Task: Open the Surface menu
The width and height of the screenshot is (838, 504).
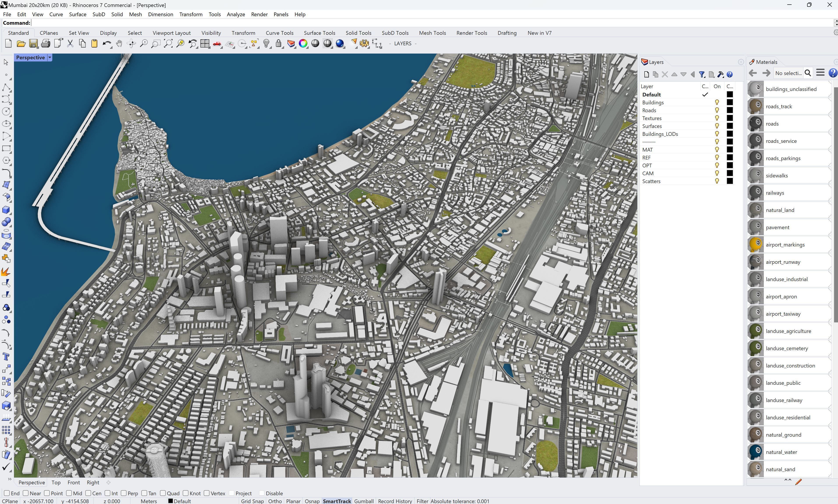Action: point(77,14)
